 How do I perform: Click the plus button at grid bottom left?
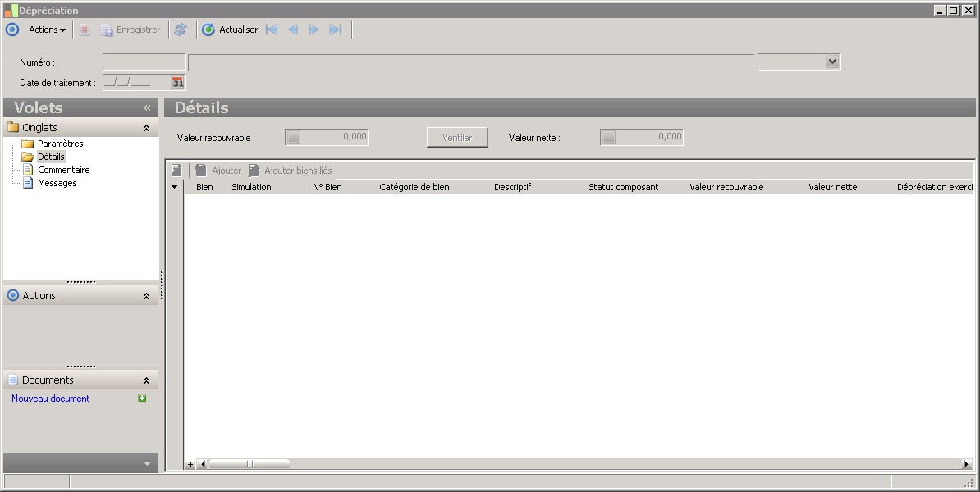[190, 464]
